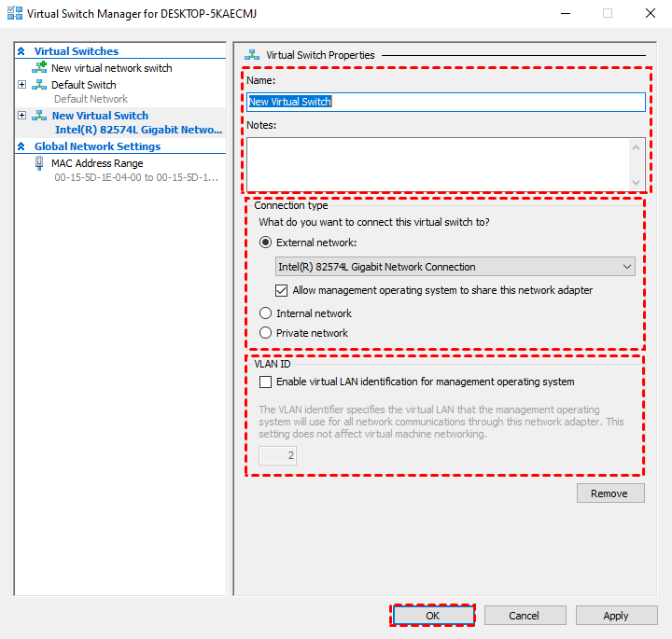Enable virtual LAN identification checkbox
This screenshot has width=672, height=639.
[265, 382]
